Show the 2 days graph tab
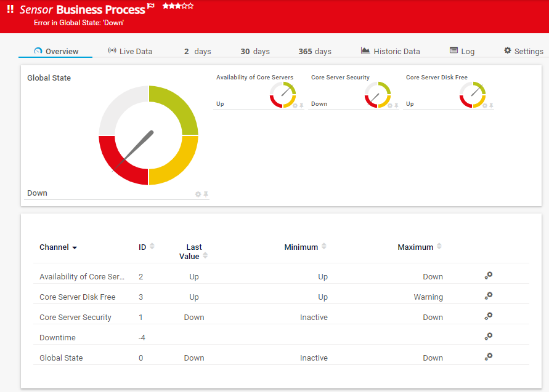The width and height of the screenshot is (549, 392). [197, 52]
